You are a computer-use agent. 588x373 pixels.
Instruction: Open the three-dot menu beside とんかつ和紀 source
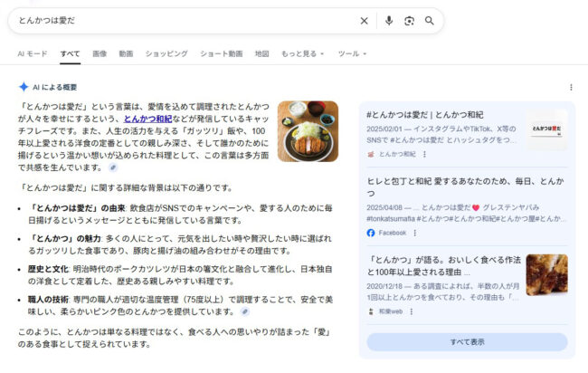click(424, 154)
